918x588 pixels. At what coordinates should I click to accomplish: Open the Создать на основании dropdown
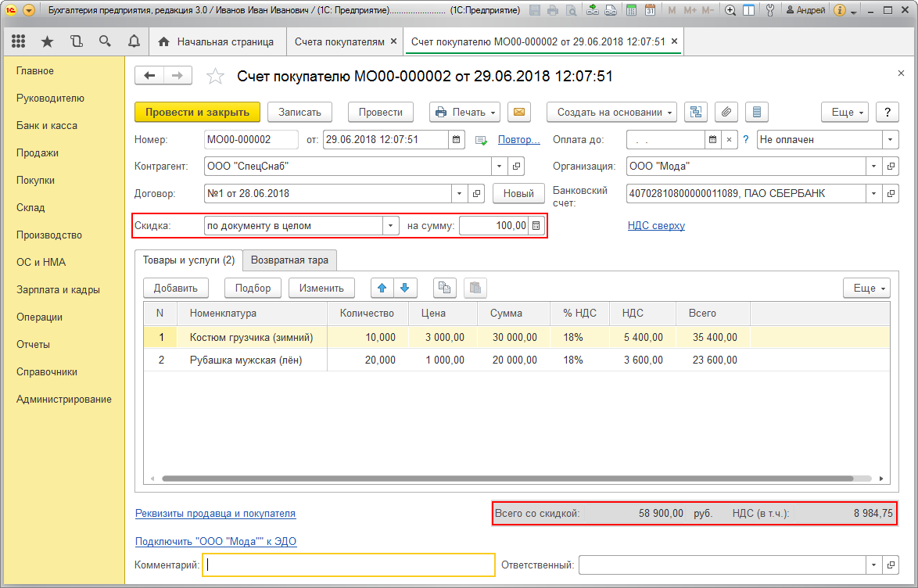pos(611,112)
